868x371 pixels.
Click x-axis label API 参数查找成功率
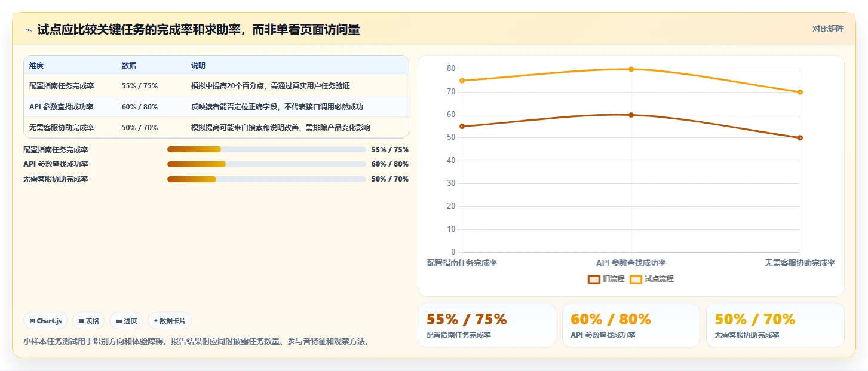tap(631, 263)
